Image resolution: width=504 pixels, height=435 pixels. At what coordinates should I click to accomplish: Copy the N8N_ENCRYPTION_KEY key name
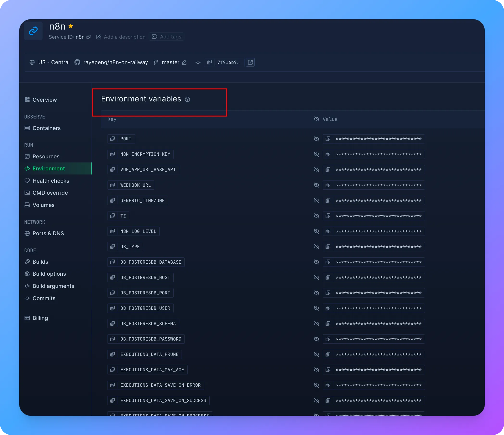click(112, 154)
